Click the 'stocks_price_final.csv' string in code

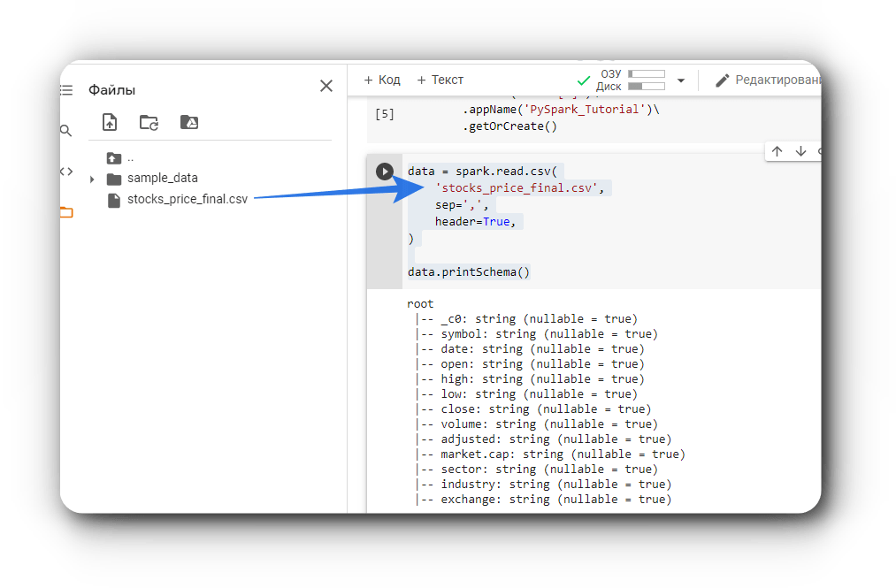coord(517,188)
